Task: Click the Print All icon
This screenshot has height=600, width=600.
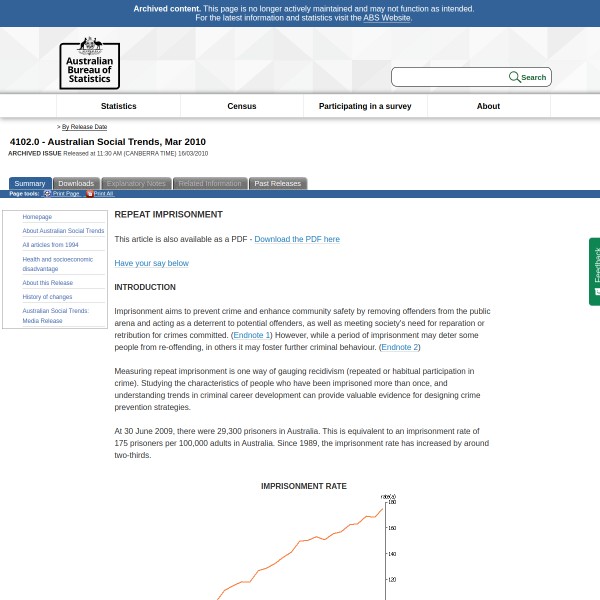Action: pos(89,194)
